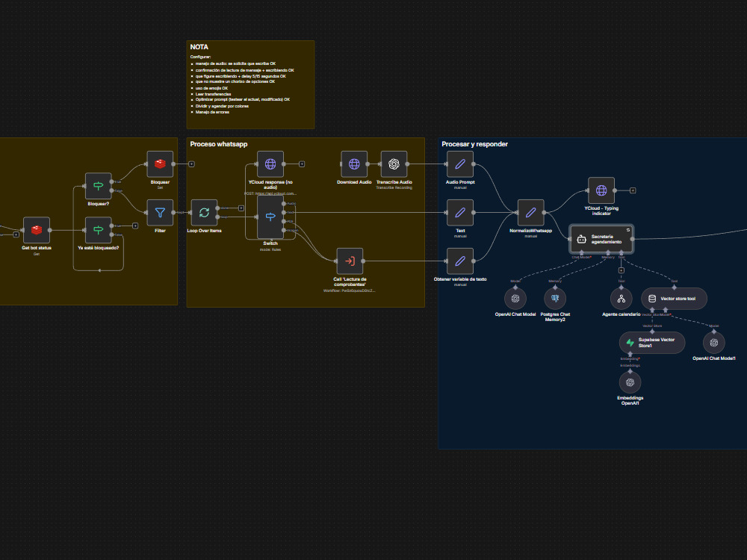Add node on Ya está bloqueado true output
The image size is (747, 560).
tap(135, 225)
